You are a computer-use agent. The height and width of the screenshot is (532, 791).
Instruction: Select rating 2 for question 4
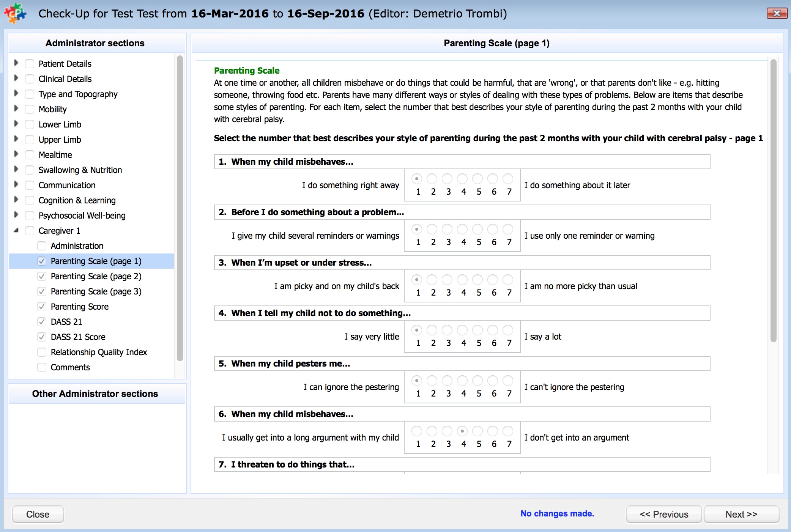pos(432,330)
